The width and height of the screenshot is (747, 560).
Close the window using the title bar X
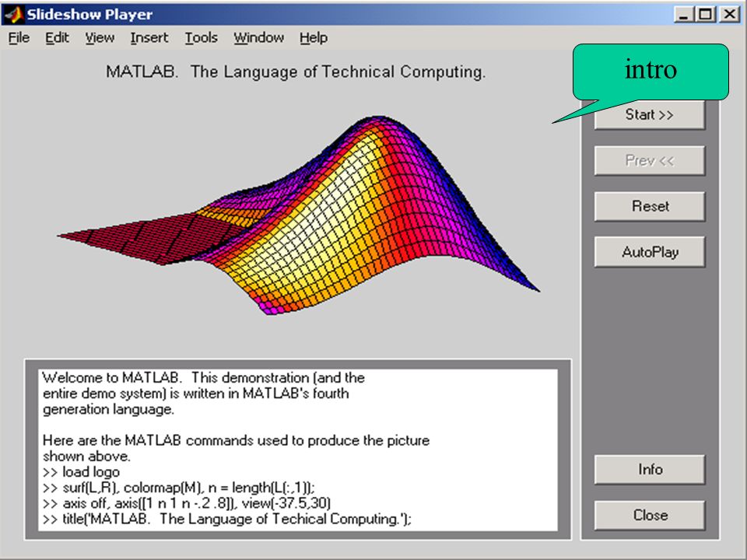point(729,14)
